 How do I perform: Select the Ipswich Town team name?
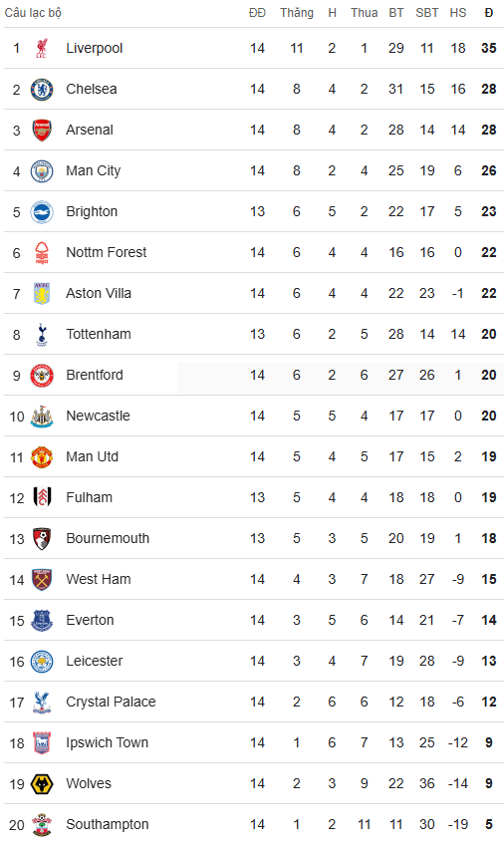[107, 742]
